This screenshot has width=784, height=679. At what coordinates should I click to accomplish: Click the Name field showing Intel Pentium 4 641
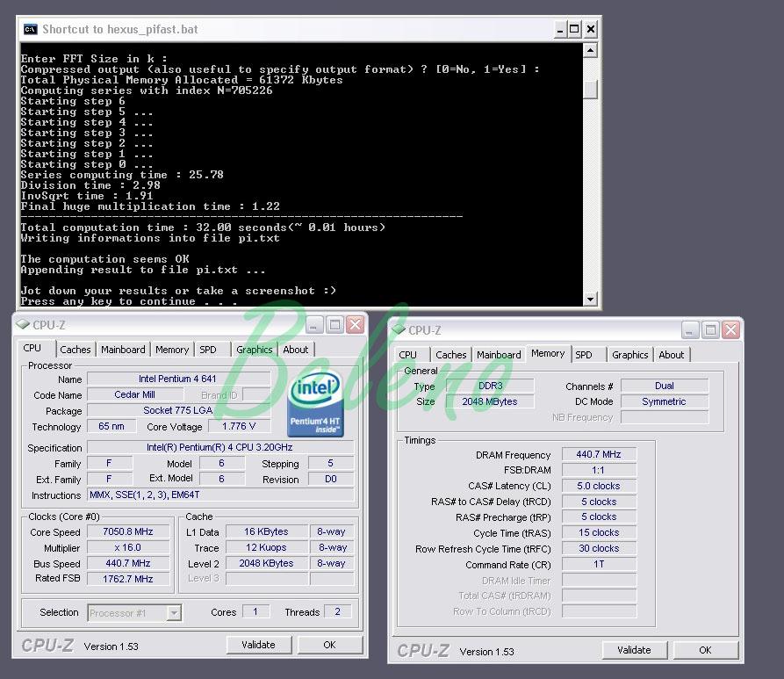click(178, 379)
